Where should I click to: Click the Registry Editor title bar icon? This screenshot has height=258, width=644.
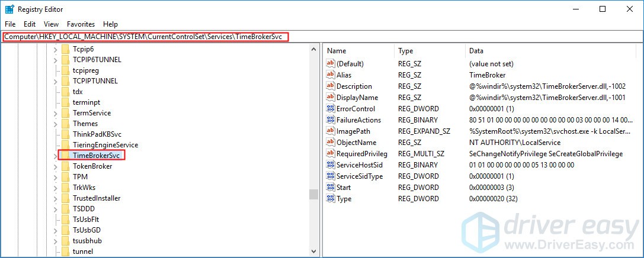(x=9, y=9)
